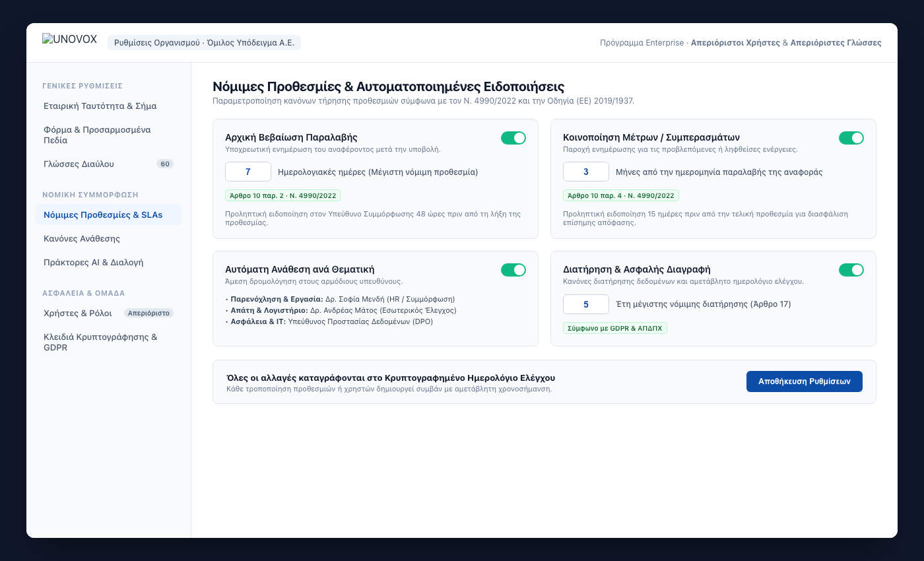924x561 pixels.
Task: Disable Κοινοποίηση Μέτρων / Συμπερασμάτων toggle
Action: [851, 138]
